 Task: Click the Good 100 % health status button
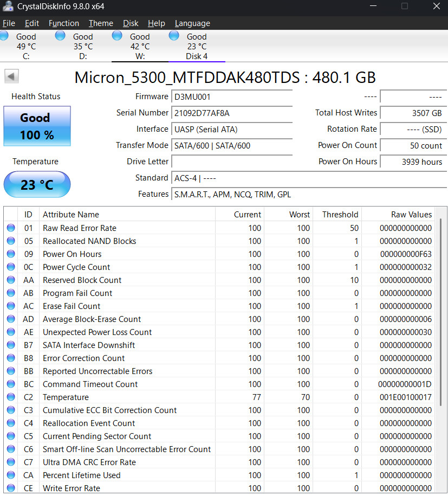[x=37, y=126]
